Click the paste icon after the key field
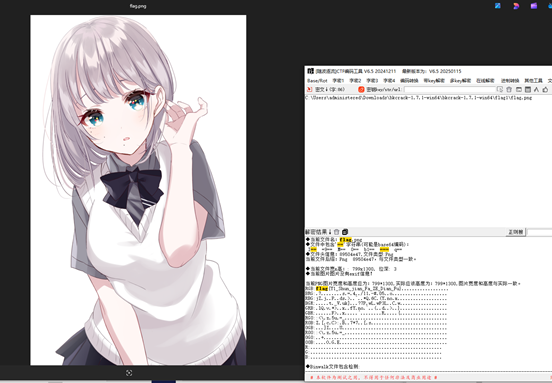Screen dimensions: 552x383 (x=500, y=89)
